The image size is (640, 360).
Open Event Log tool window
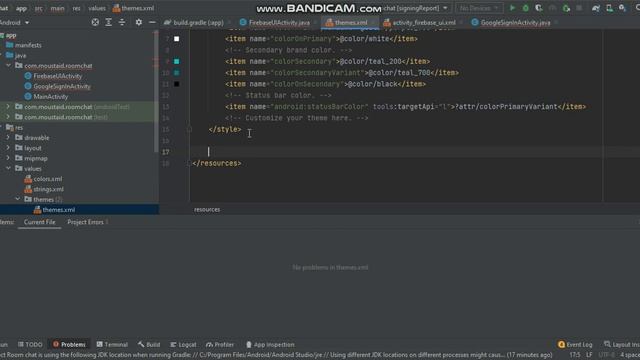click(x=575, y=344)
